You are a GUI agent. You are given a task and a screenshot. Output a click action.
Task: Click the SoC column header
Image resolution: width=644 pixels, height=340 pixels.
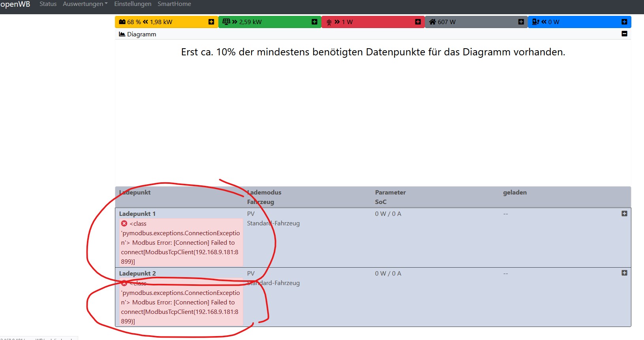click(x=381, y=202)
